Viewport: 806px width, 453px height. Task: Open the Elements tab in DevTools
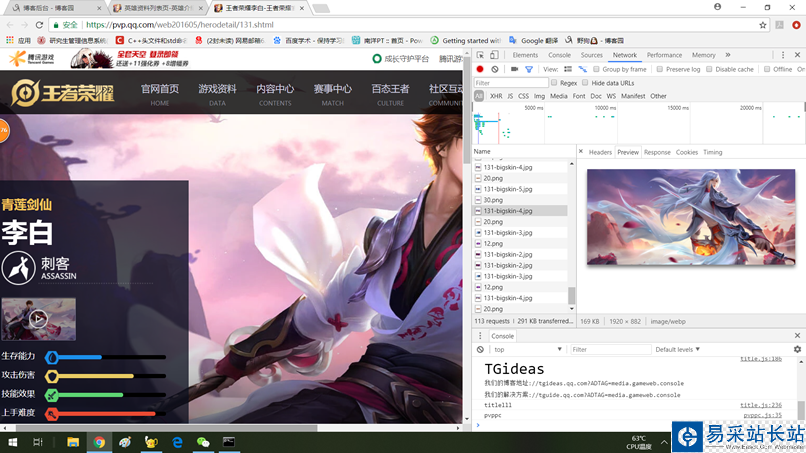(525, 55)
